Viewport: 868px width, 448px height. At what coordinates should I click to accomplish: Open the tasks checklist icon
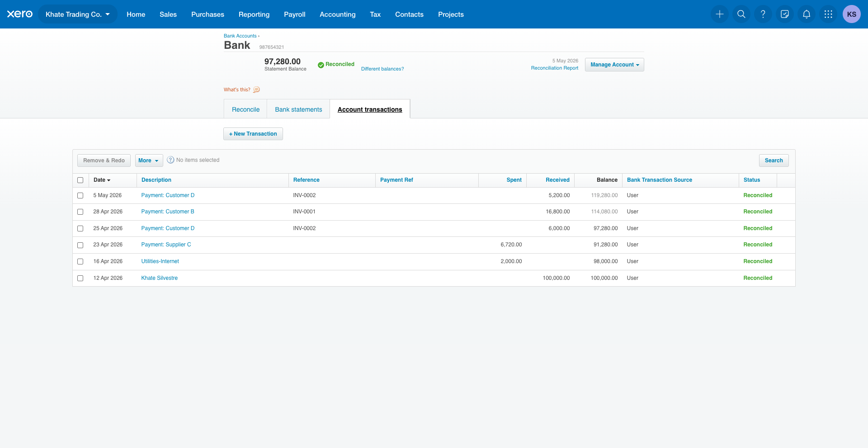[x=785, y=14]
